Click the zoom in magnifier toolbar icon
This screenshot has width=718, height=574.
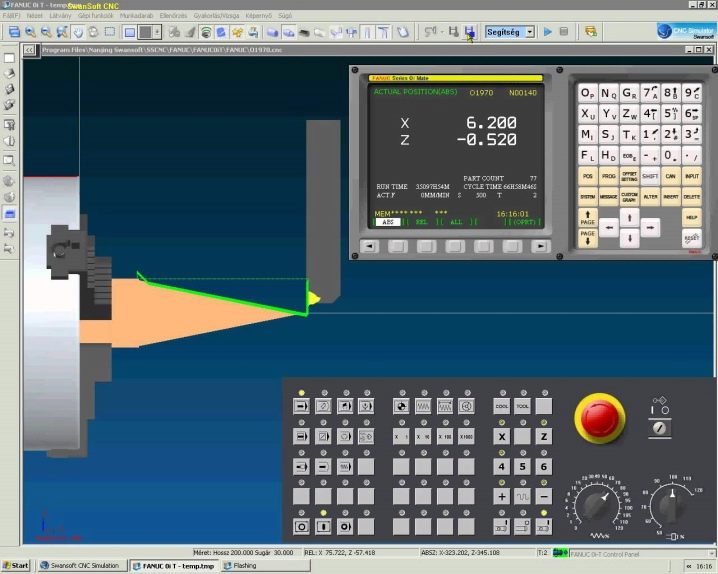click(x=30, y=32)
